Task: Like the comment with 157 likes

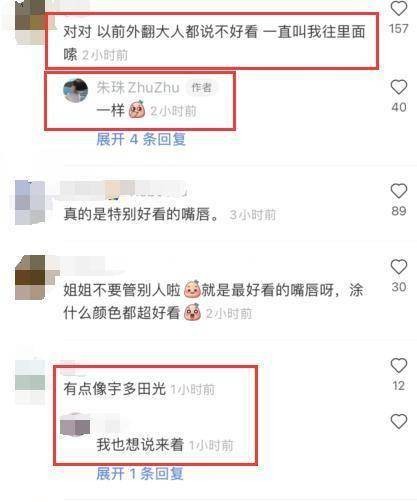Action: click(x=399, y=8)
